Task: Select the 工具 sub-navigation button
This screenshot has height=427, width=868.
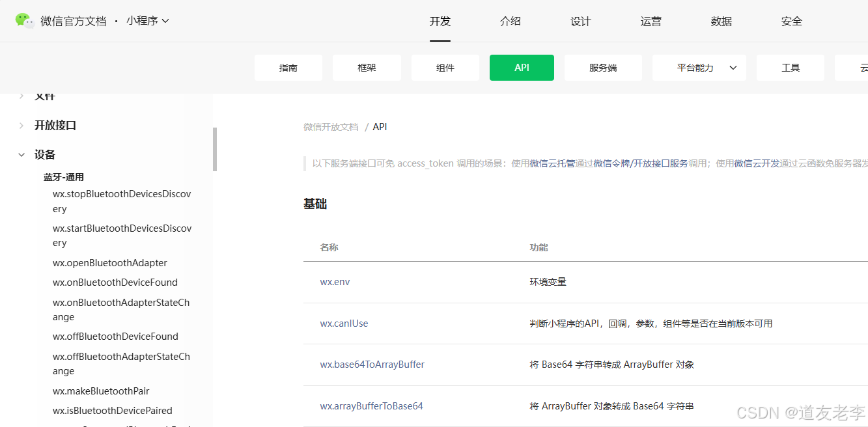Action: [x=791, y=68]
